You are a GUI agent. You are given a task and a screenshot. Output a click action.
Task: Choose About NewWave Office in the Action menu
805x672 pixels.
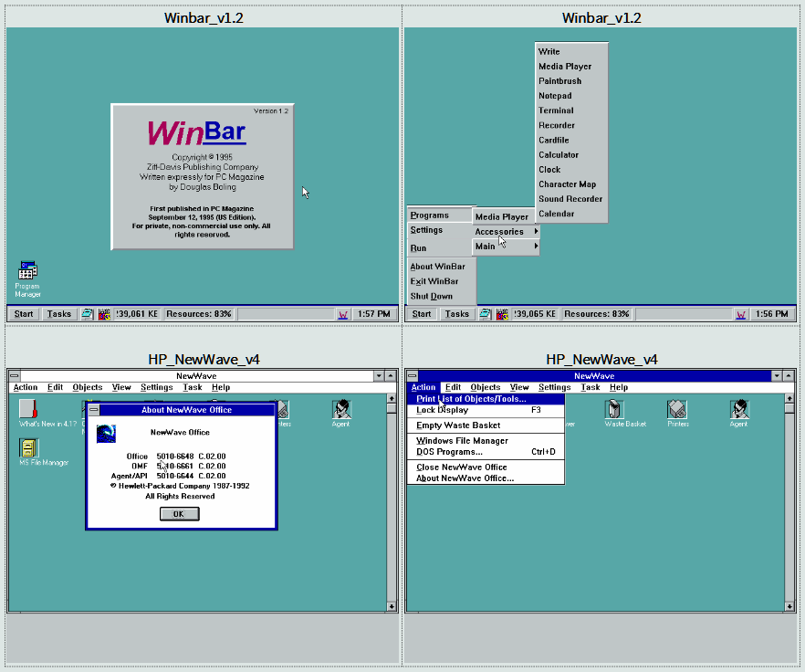pos(486,478)
